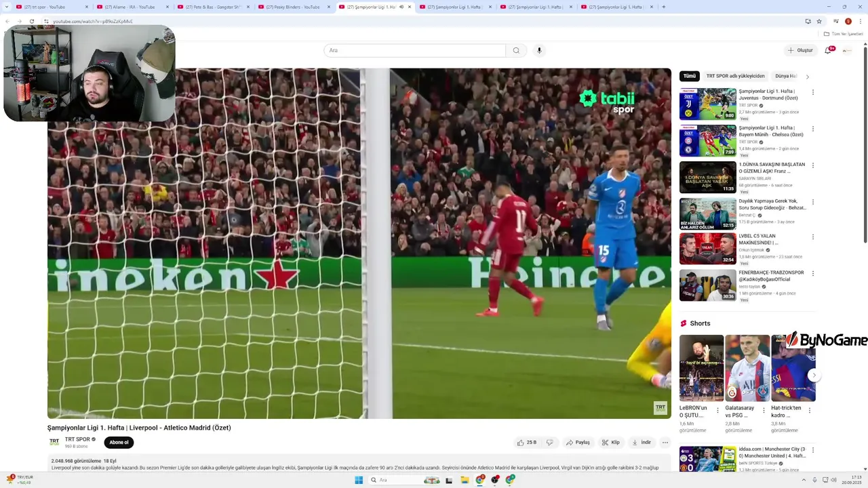This screenshot has width=868, height=488.
Task: Click the TRT watermark on video
Action: 660,407
